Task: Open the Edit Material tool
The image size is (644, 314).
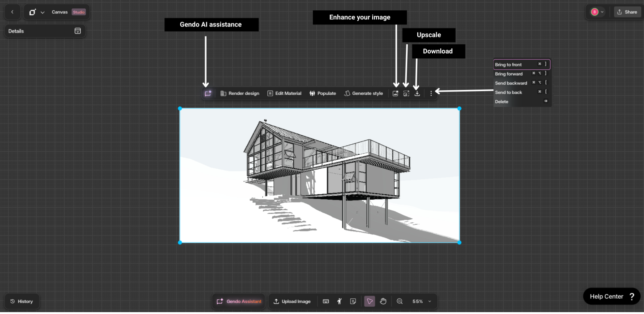Action: tap(284, 93)
